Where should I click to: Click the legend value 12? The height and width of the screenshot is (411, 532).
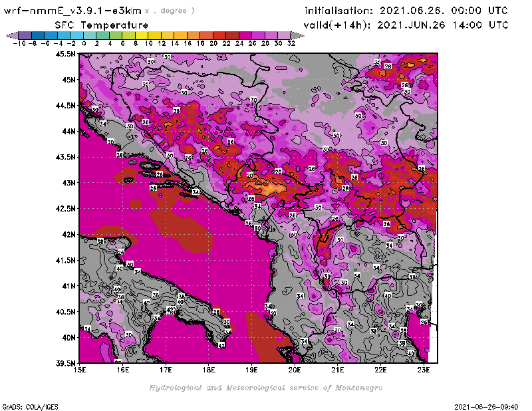click(x=162, y=43)
